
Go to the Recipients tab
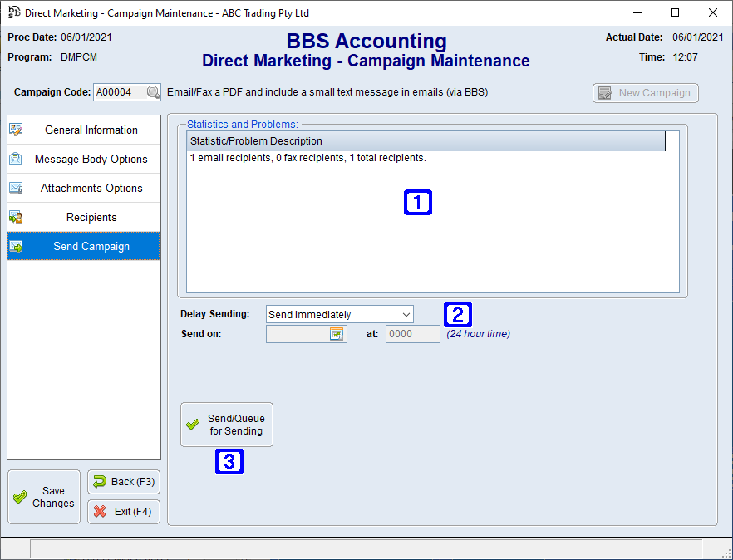pos(91,217)
